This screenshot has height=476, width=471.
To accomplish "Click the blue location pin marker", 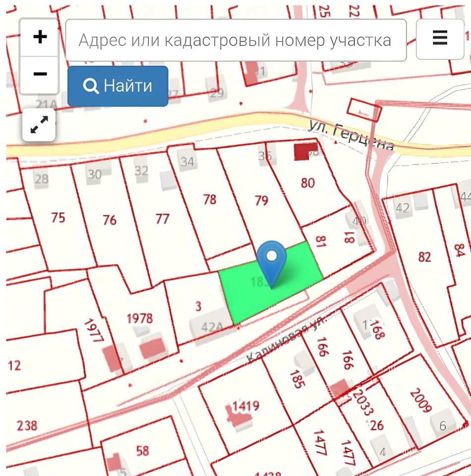I will tap(271, 264).
